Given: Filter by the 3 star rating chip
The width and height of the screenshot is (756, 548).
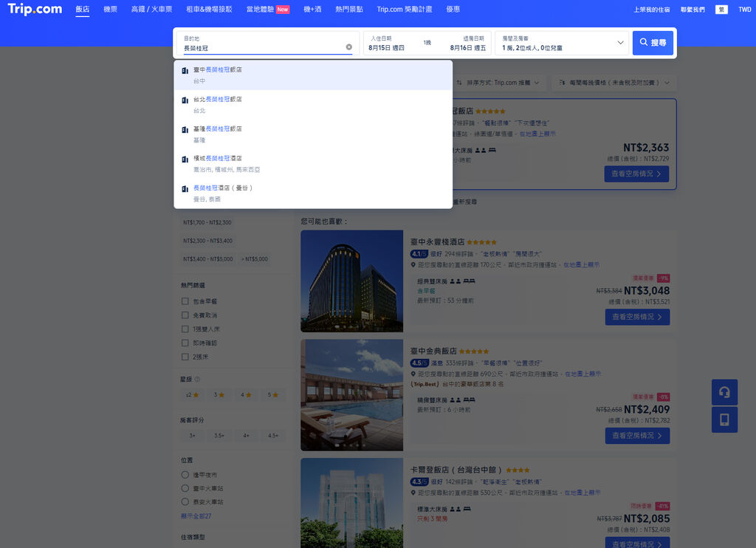Looking at the screenshot, I should tap(219, 394).
